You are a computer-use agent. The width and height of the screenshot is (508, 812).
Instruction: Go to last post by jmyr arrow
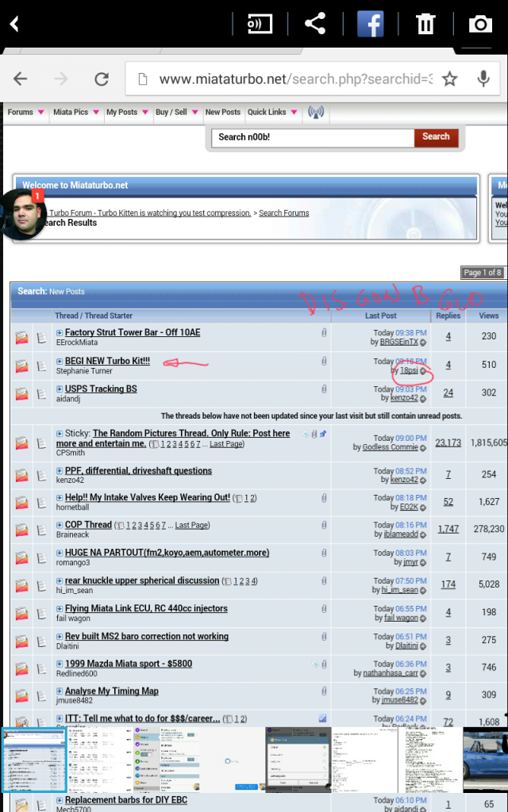click(423, 562)
